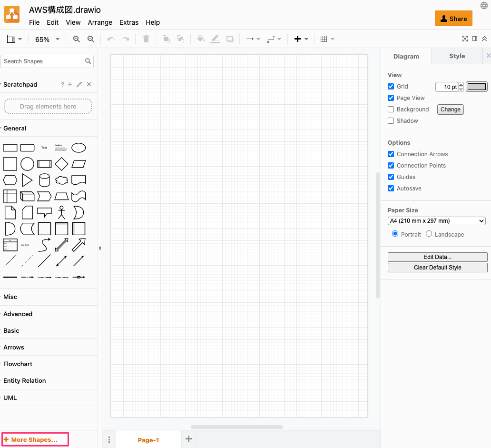Switch to the Style tab
This screenshot has width=491, height=448.
[x=456, y=56]
